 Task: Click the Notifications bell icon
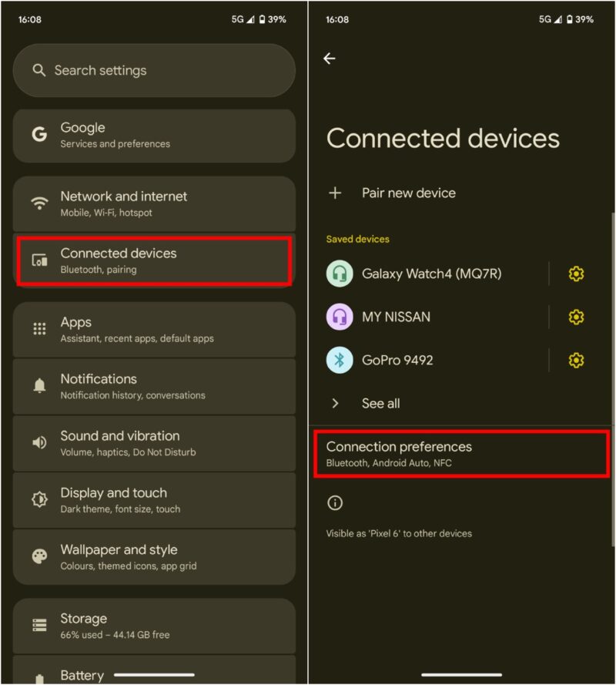40,386
